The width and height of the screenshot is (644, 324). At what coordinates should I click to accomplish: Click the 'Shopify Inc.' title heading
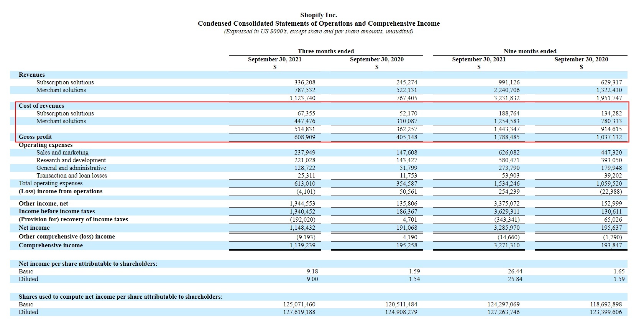click(319, 15)
